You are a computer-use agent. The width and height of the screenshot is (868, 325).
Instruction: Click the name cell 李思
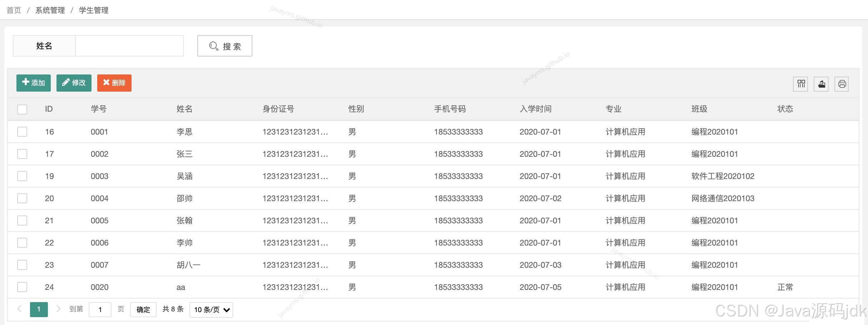184,132
